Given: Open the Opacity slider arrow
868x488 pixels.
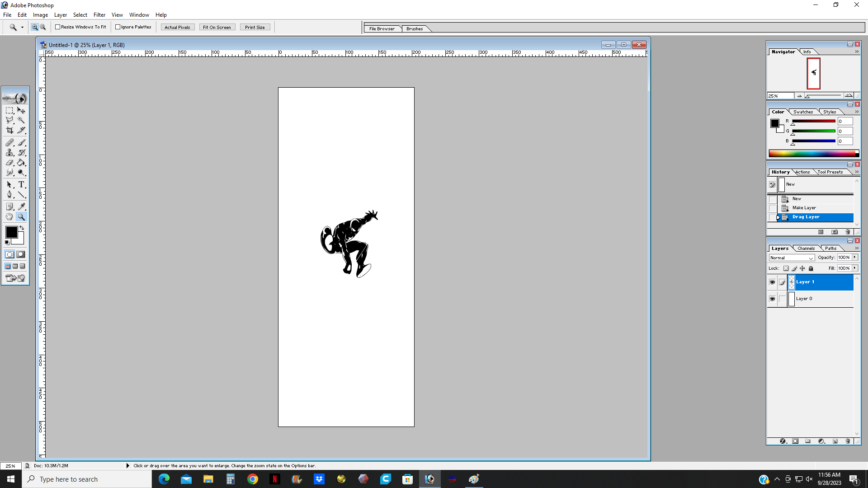Looking at the screenshot, I should [x=855, y=257].
